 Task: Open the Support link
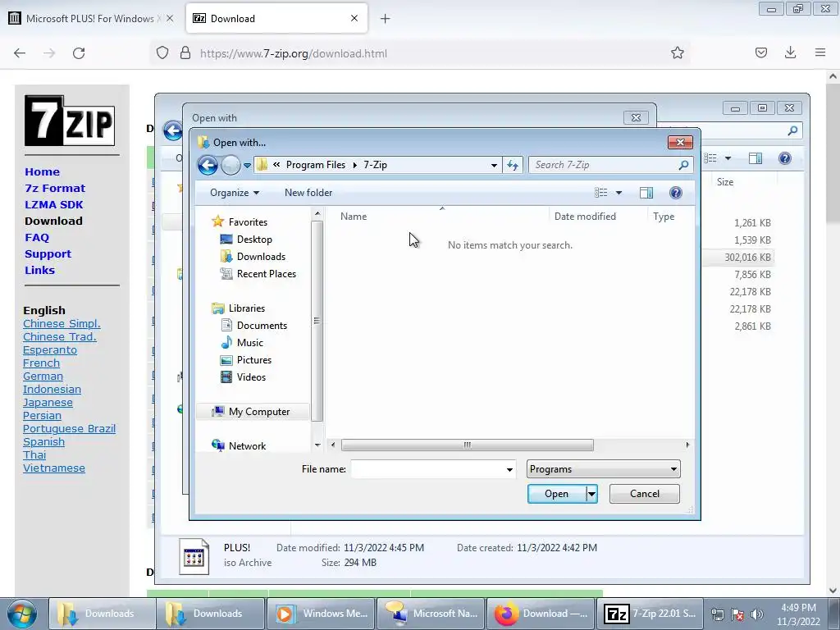point(48,254)
